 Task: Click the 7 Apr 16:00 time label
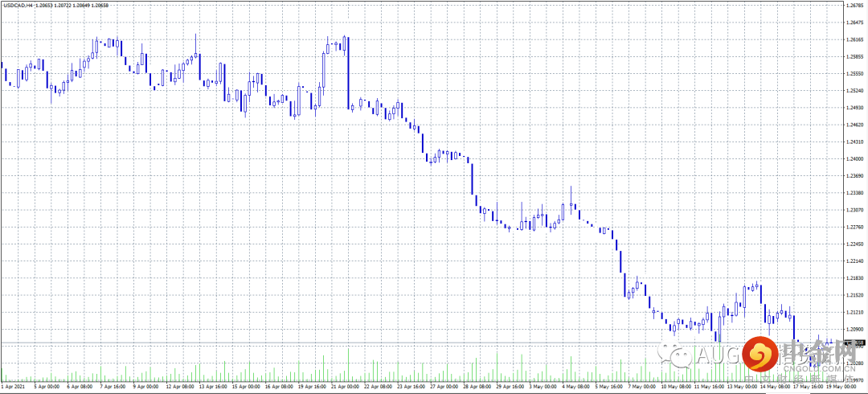click(x=113, y=386)
